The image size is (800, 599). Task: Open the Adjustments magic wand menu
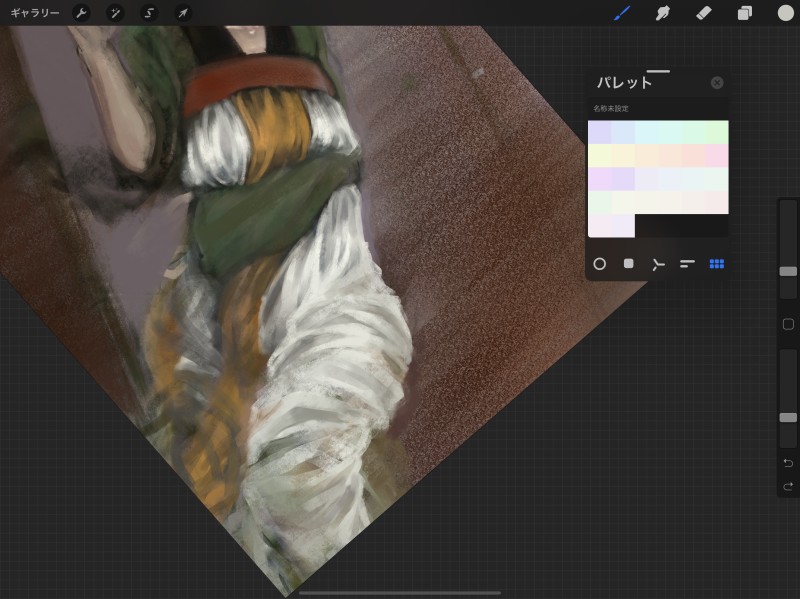point(115,13)
